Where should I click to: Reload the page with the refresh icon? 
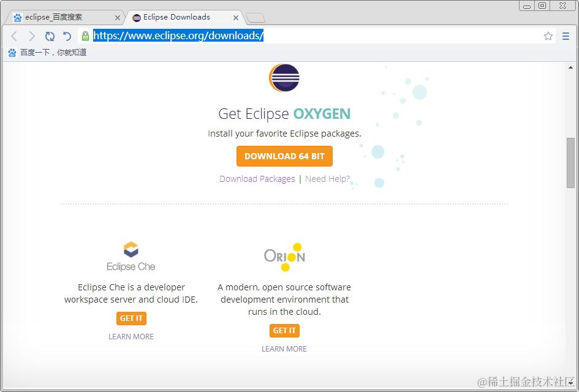coord(50,36)
